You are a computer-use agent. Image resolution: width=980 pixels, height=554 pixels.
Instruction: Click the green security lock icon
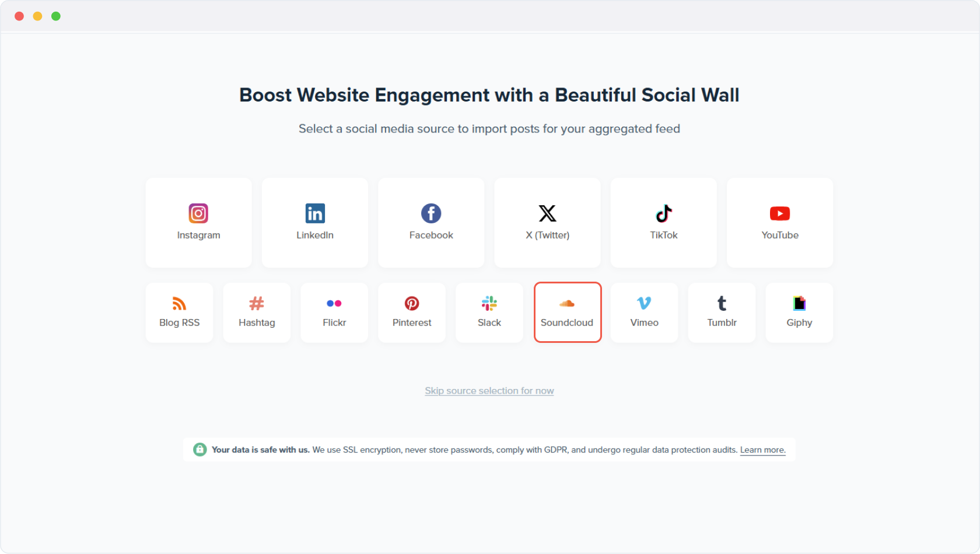click(200, 450)
